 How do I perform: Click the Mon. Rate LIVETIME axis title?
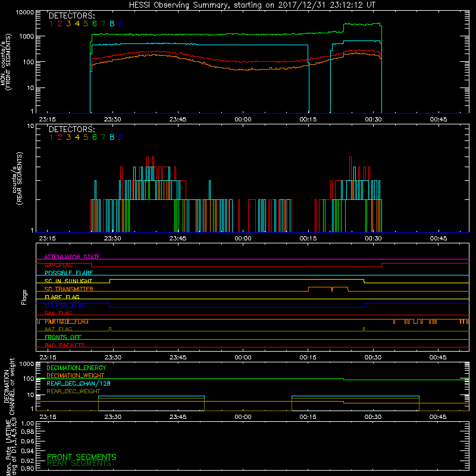tap(11, 447)
